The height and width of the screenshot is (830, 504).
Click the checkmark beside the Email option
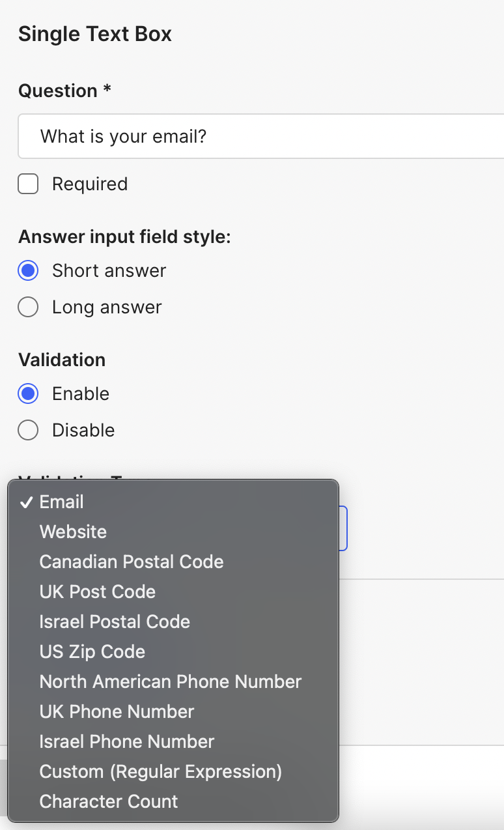(27, 502)
